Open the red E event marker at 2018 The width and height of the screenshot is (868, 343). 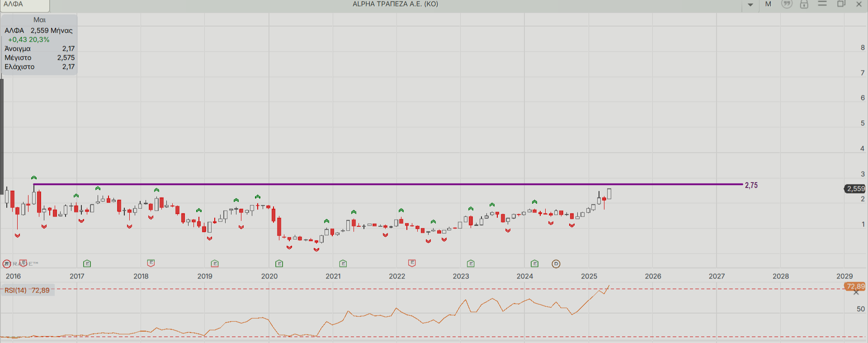[151, 263]
